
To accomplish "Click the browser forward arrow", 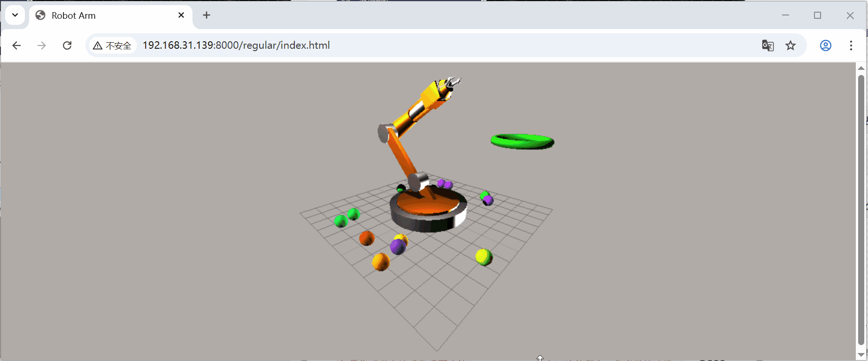I will click(x=42, y=45).
